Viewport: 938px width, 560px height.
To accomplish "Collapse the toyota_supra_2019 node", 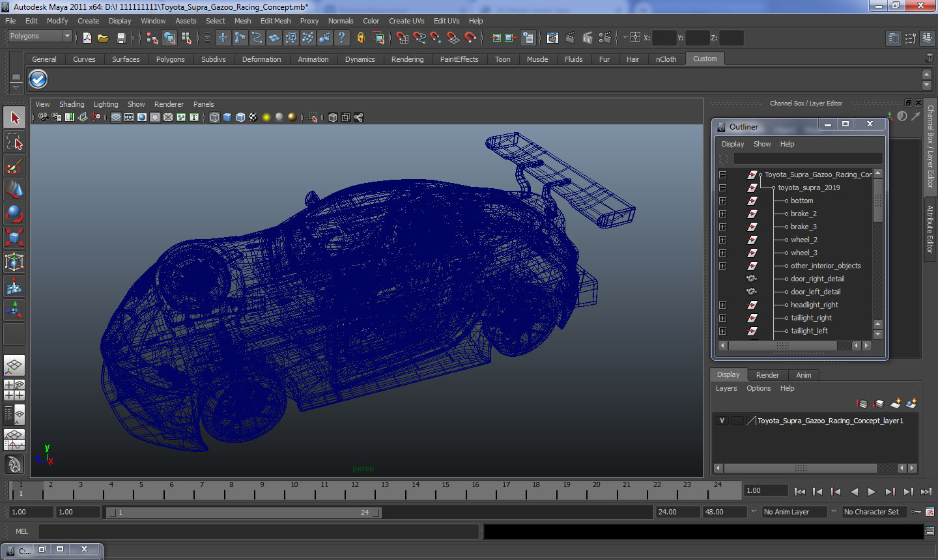I will [722, 188].
